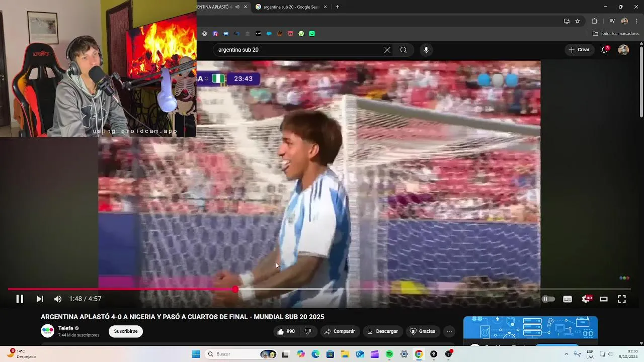The height and width of the screenshot is (362, 644).
Task: Open the YouTube account avatar menu
Action: [x=623, y=50]
